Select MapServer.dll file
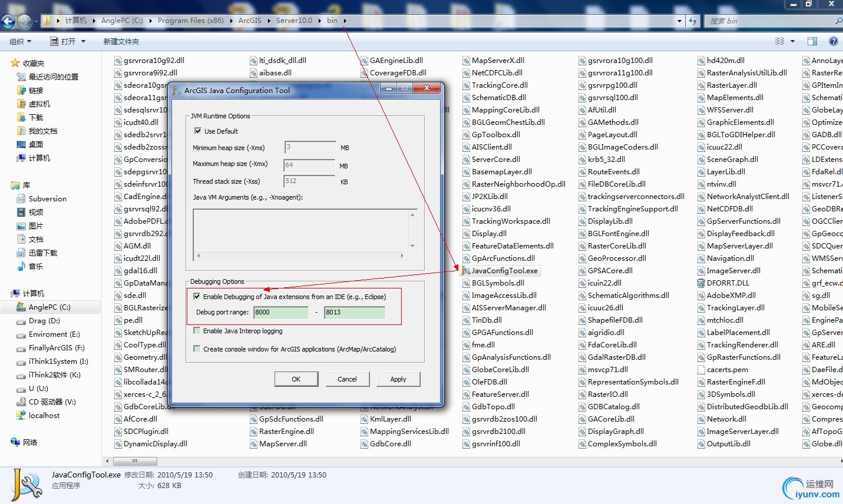The width and height of the screenshot is (843, 504). (x=278, y=444)
